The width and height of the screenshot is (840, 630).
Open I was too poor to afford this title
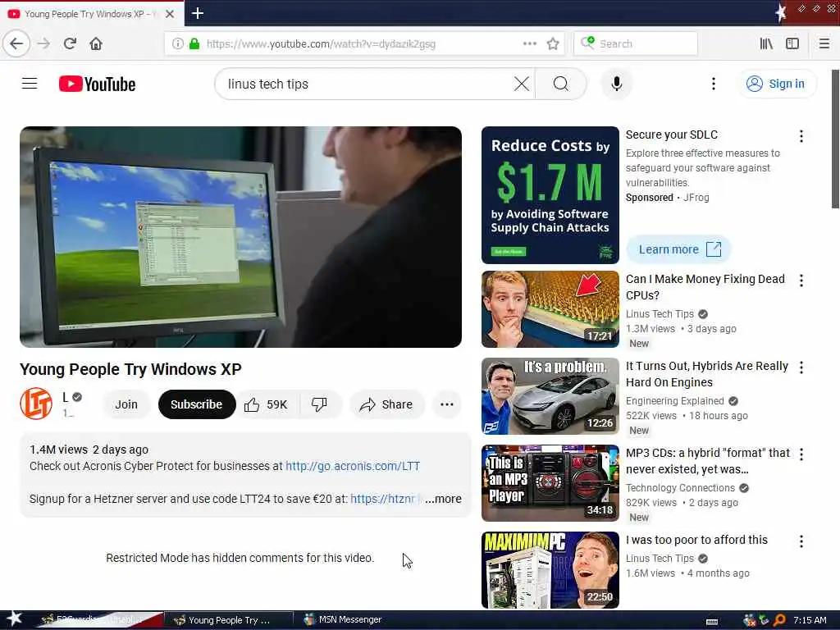click(x=696, y=540)
